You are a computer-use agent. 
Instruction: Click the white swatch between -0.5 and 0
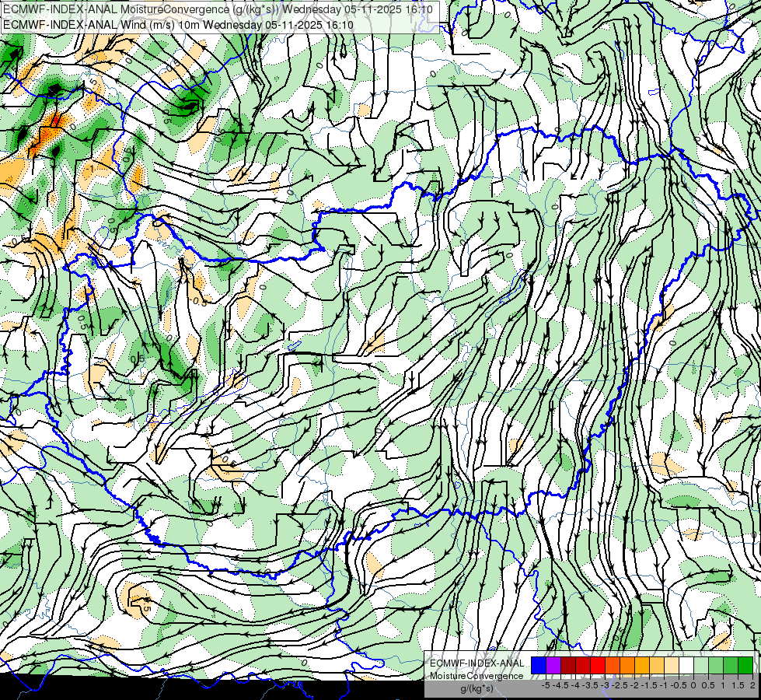686,665
